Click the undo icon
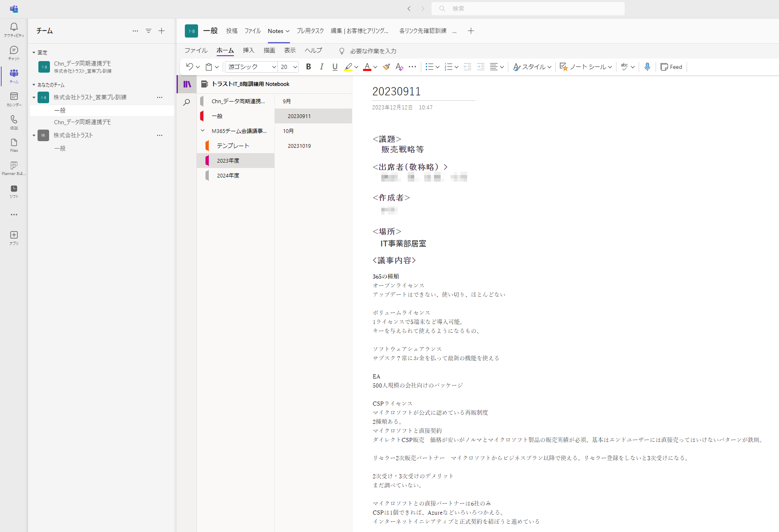This screenshot has height=532, width=779. pos(189,67)
